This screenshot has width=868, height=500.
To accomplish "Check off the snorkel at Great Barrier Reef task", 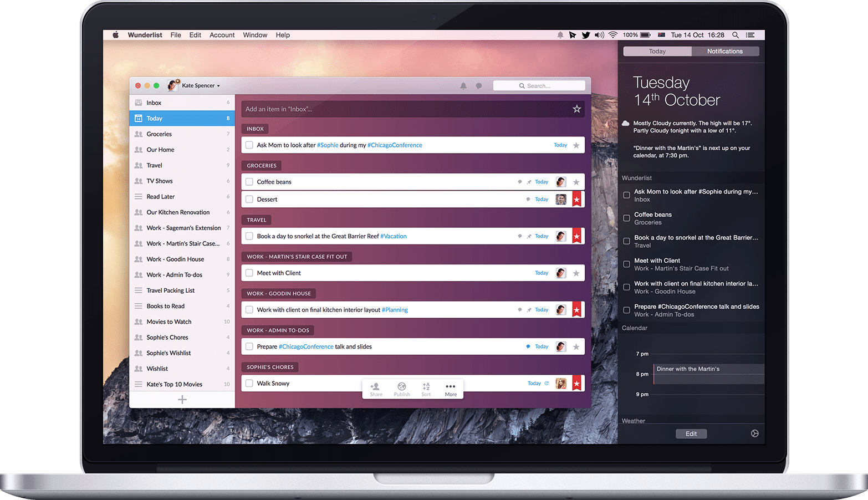I will (x=249, y=236).
